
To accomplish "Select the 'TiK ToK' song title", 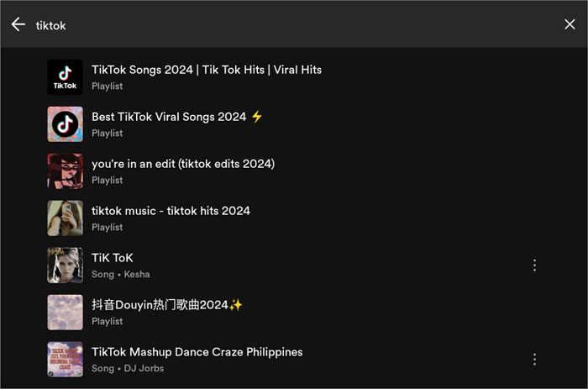I will point(113,258).
